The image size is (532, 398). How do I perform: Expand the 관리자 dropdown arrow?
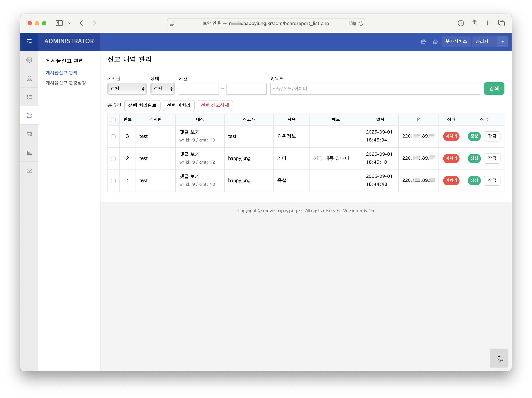coord(502,42)
